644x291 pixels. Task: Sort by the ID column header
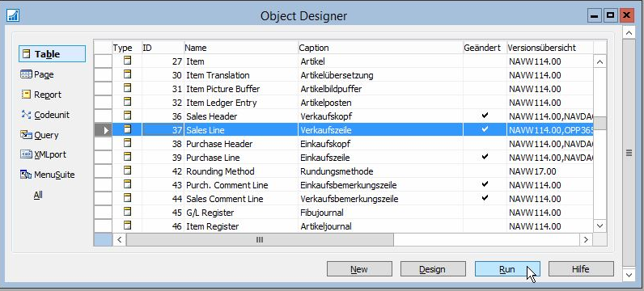163,48
